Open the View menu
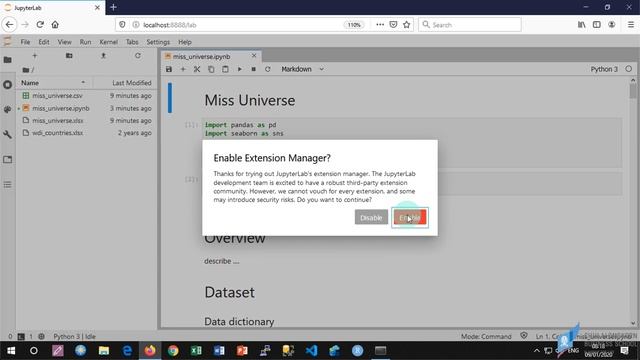The height and width of the screenshot is (360, 640). (x=64, y=42)
